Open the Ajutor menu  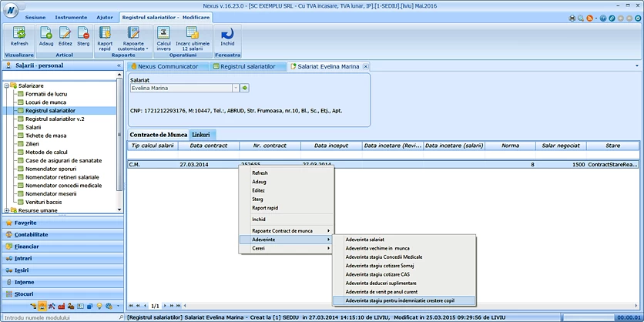pos(105,17)
